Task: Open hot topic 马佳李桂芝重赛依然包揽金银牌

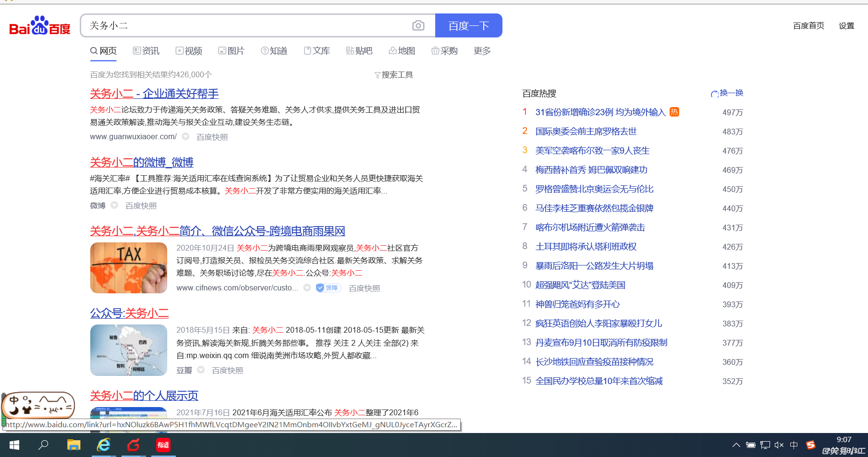Action: pyautogui.click(x=595, y=208)
